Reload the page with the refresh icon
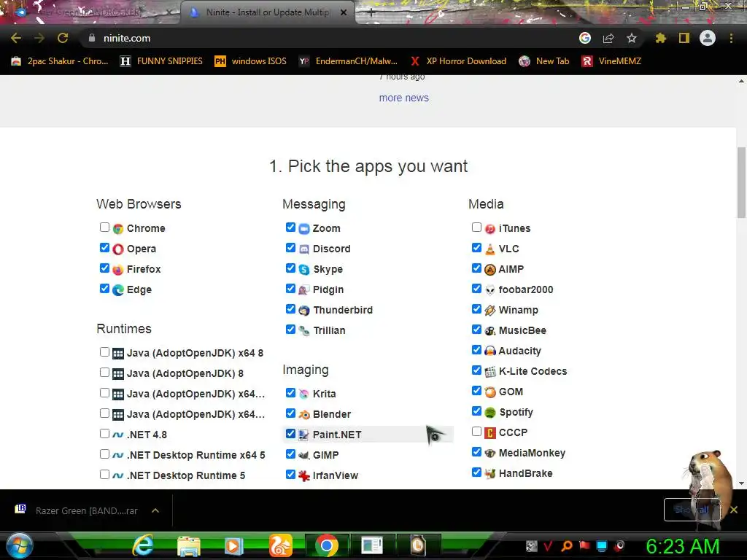Image resolution: width=747 pixels, height=560 pixels. coord(63,38)
